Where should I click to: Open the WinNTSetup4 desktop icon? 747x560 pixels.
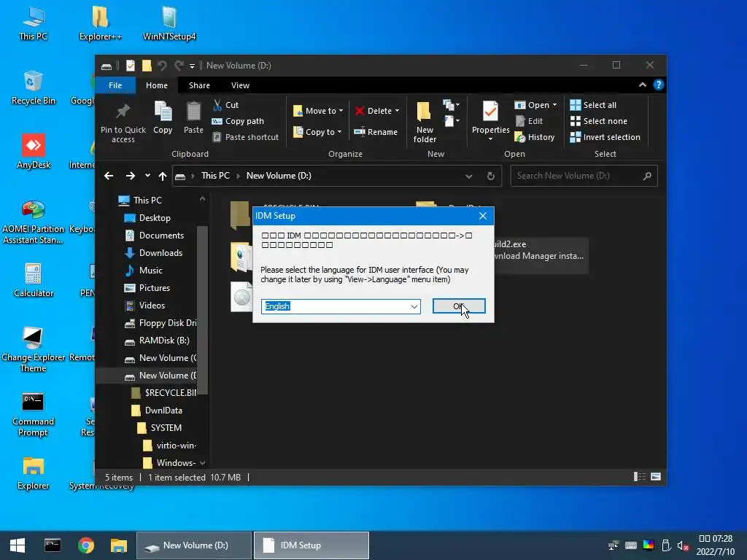169,24
